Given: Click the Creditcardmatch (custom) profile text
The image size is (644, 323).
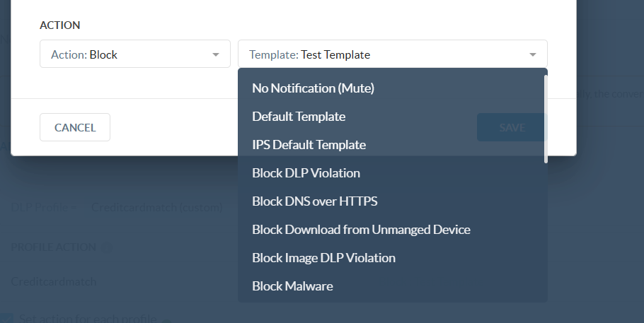Looking at the screenshot, I should pos(157,207).
